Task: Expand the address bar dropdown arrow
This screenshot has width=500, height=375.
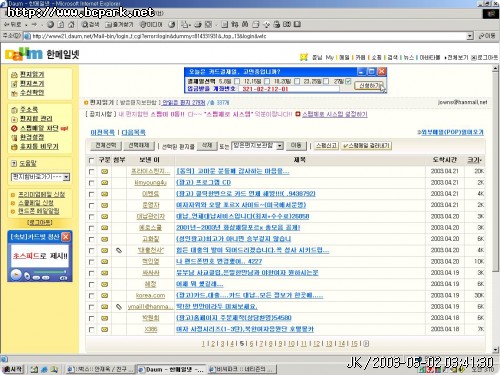Action: pyautogui.click(x=470, y=36)
